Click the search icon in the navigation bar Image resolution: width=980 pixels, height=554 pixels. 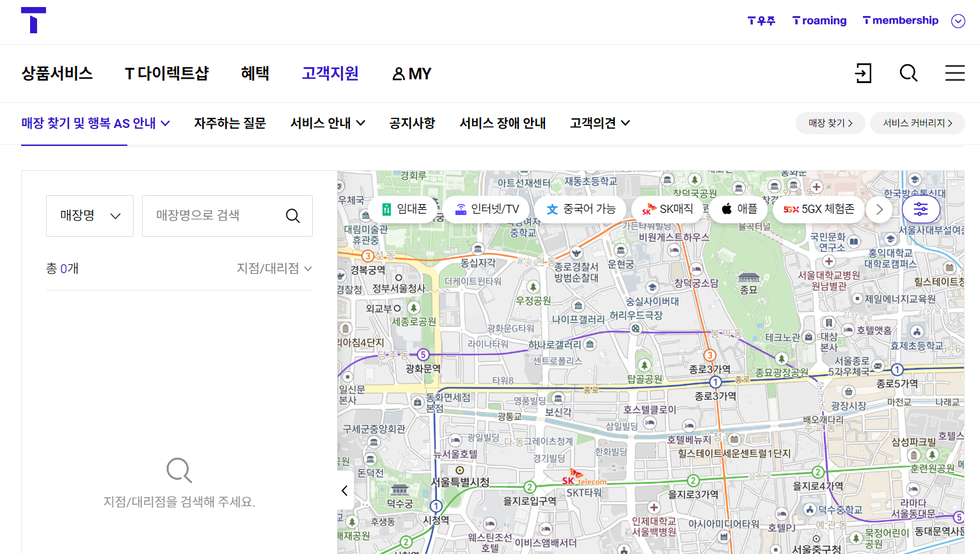point(908,74)
